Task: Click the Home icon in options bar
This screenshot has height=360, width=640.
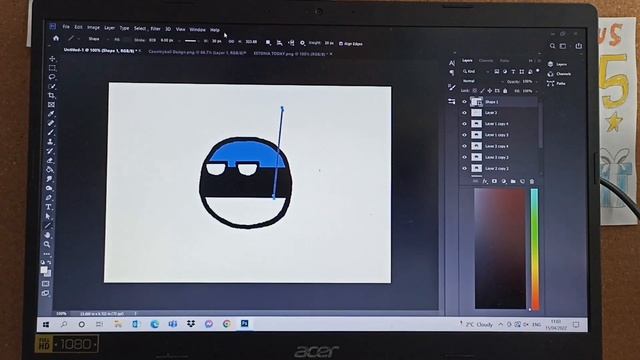Action: (56, 38)
